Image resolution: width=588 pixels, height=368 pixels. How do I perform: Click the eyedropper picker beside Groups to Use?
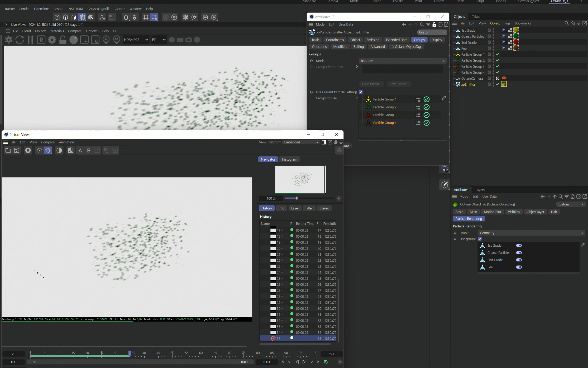click(444, 98)
